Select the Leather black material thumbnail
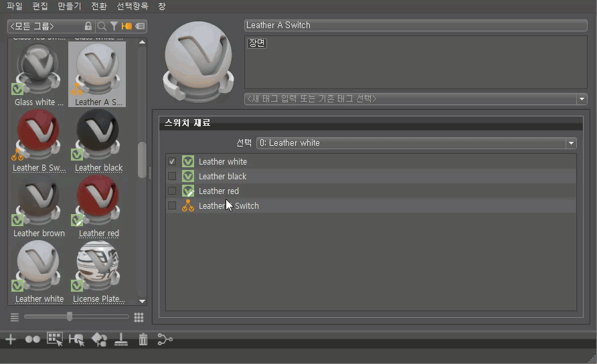The image size is (597, 364). [98, 141]
